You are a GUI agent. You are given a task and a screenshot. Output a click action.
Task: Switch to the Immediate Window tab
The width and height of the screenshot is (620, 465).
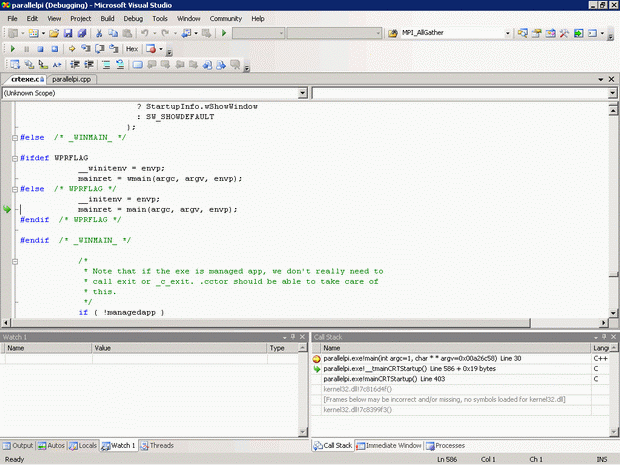coord(390,445)
